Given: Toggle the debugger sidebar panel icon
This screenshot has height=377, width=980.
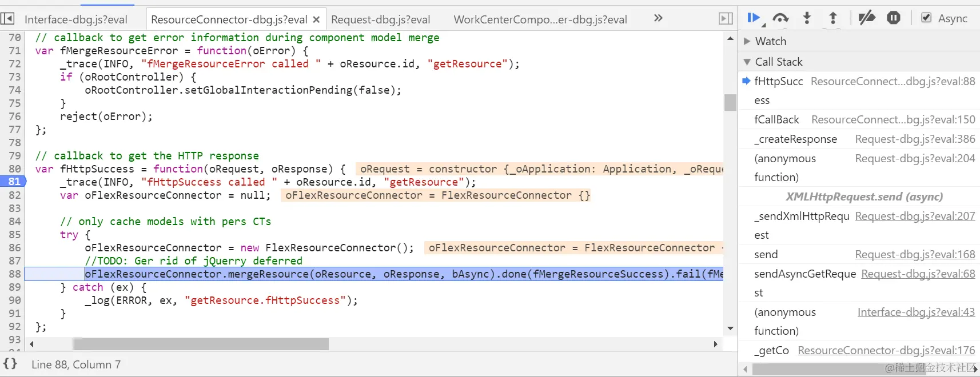Looking at the screenshot, I should pos(726,19).
